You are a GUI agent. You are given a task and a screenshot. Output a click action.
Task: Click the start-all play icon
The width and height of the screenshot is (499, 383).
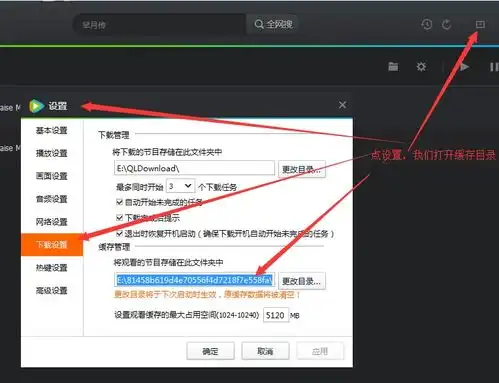pyautogui.click(x=464, y=67)
